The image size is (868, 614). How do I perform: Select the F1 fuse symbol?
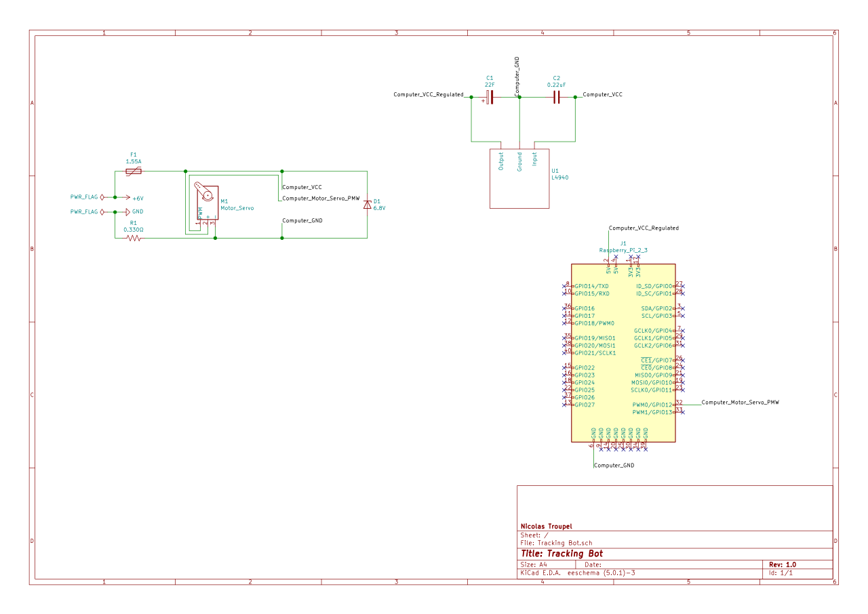(133, 172)
